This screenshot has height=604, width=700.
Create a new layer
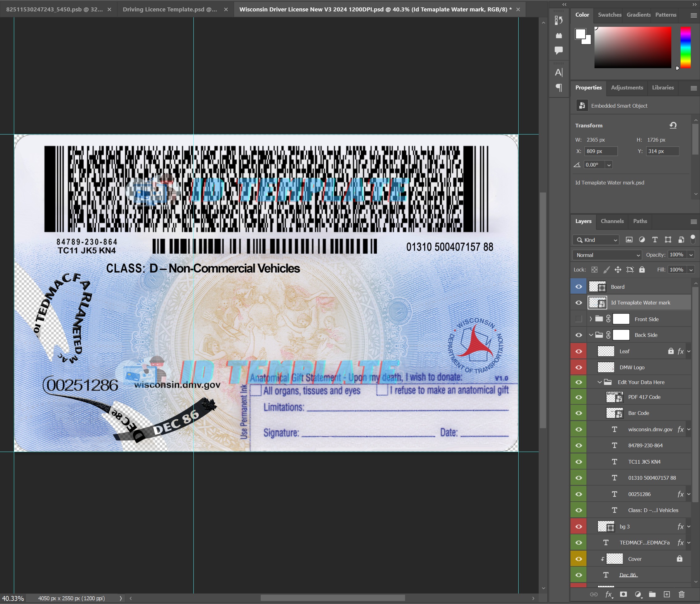[667, 594]
